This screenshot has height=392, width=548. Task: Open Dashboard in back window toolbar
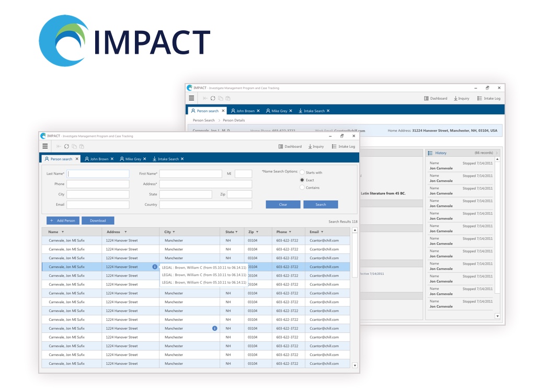pos(436,98)
